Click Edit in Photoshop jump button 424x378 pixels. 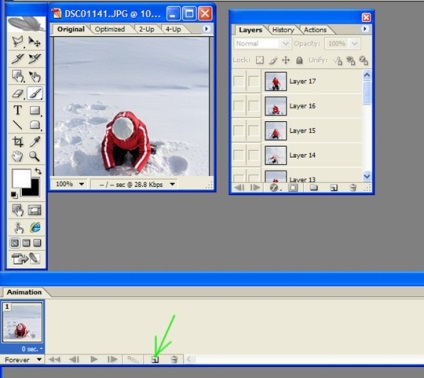[x=26, y=259]
